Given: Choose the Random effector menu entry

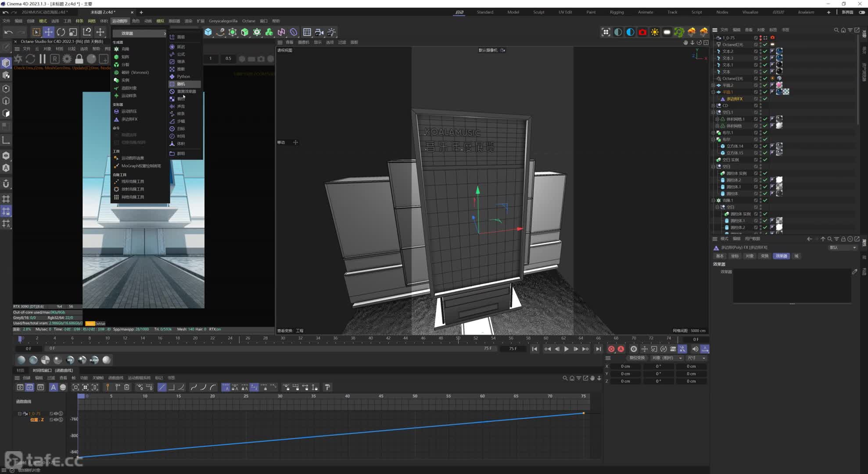Looking at the screenshot, I should (184, 84).
